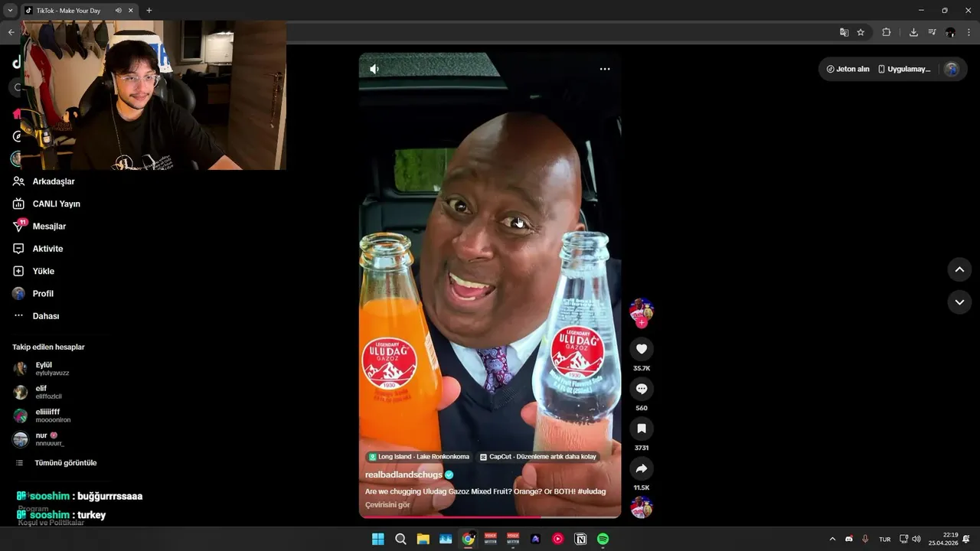Open Notion from the taskbar

[580, 539]
